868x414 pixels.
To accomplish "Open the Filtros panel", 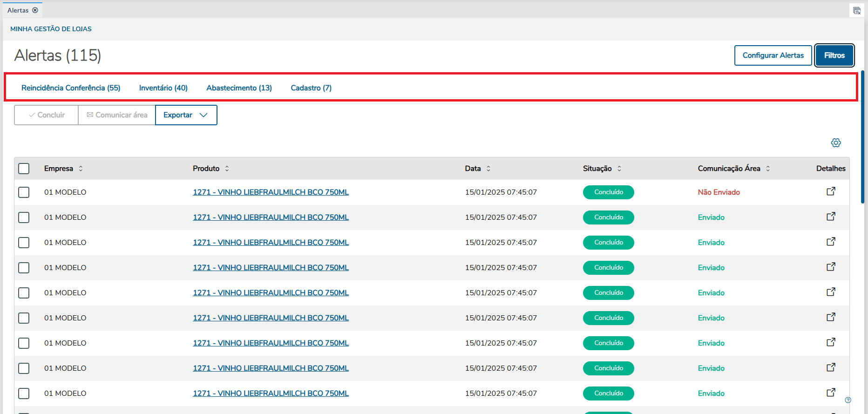I will (834, 55).
